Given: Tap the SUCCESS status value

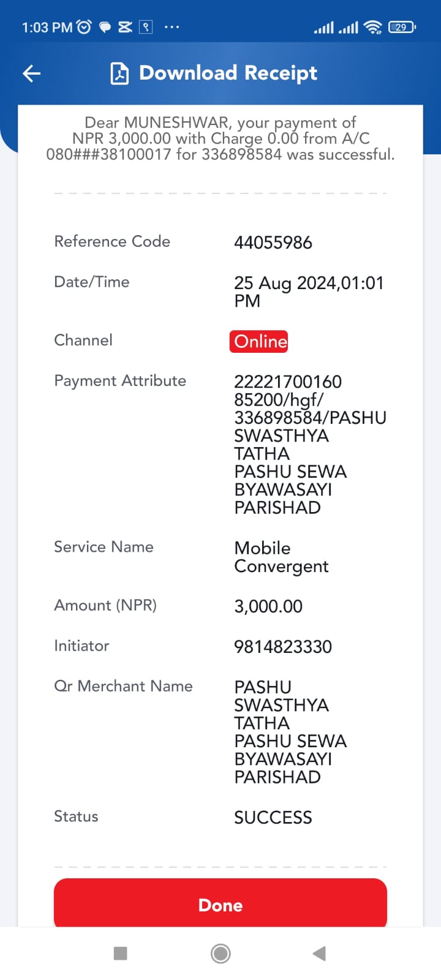Looking at the screenshot, I should (x=273, y=818).
